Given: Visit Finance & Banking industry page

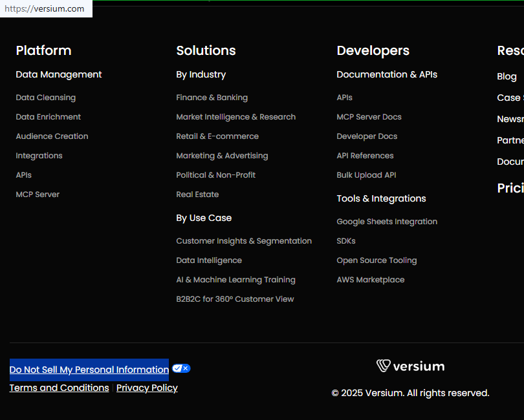Looking at the screenshot, I should (212, 98).
